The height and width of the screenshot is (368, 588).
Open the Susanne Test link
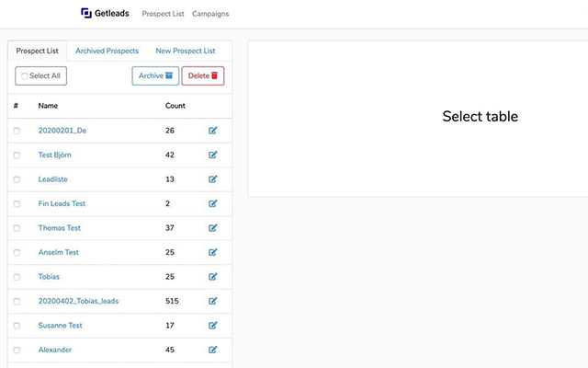click(x=60, y=325)
